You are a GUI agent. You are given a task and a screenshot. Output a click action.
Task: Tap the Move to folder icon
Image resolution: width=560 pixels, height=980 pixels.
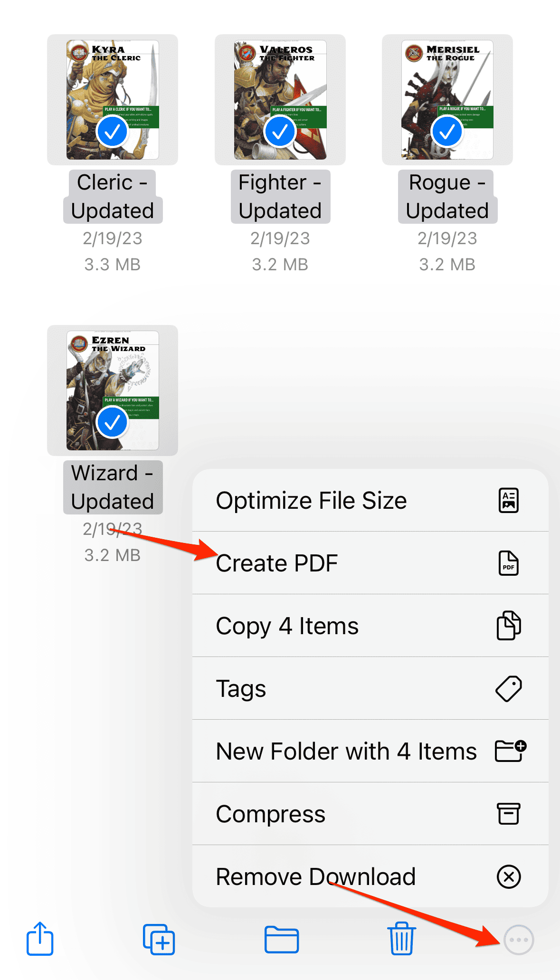coord(282,939)
